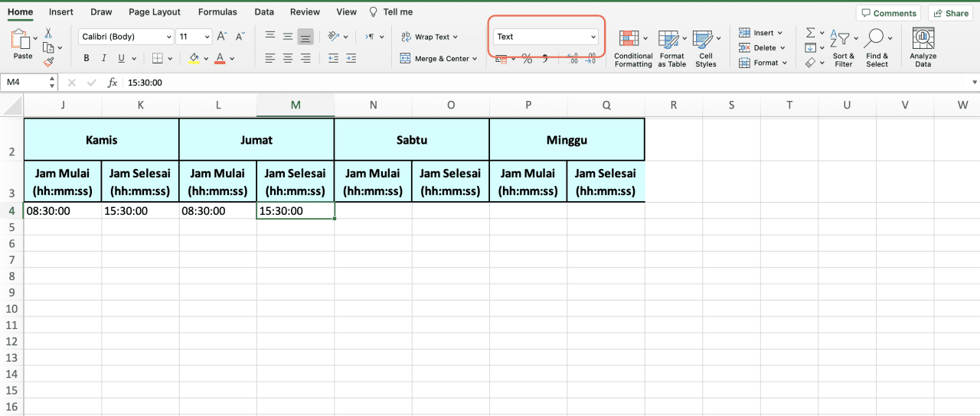This screenshot has height=416, width=980.
Task: Click the text orientation icon
Action: click(x=334, y=36)
